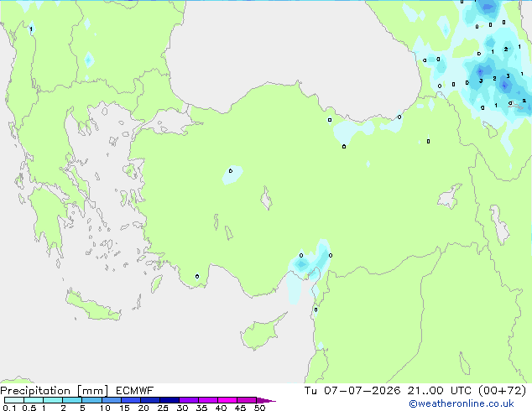Click the '(00+72)' forecast hour text
The image size is (532, 411).
point(502,391)
